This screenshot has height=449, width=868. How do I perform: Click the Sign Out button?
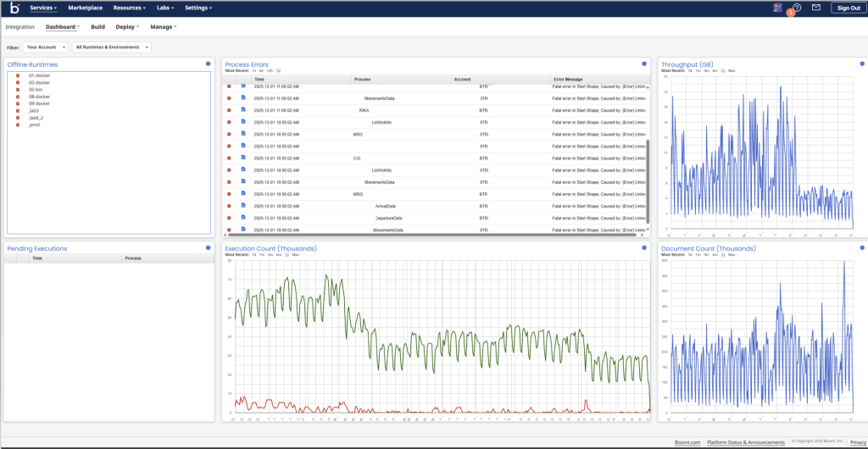click(x=847, y=8)
